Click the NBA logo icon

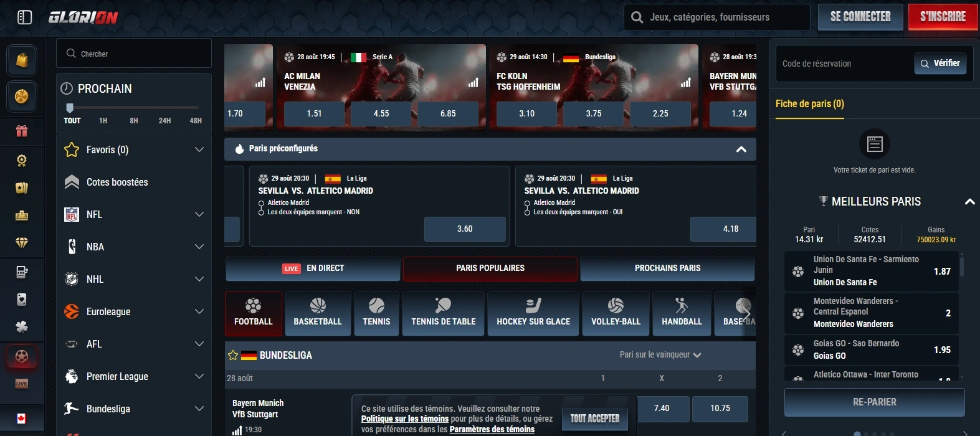(x=72, y=247)
